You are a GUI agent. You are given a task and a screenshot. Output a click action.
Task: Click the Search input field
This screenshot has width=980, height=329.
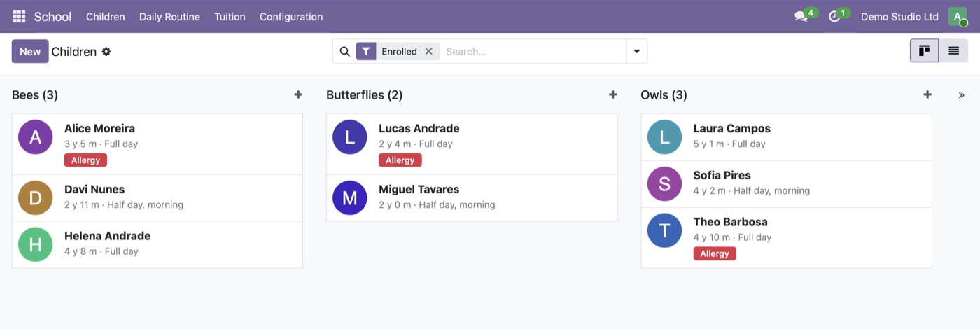click(x=533, y=51)
